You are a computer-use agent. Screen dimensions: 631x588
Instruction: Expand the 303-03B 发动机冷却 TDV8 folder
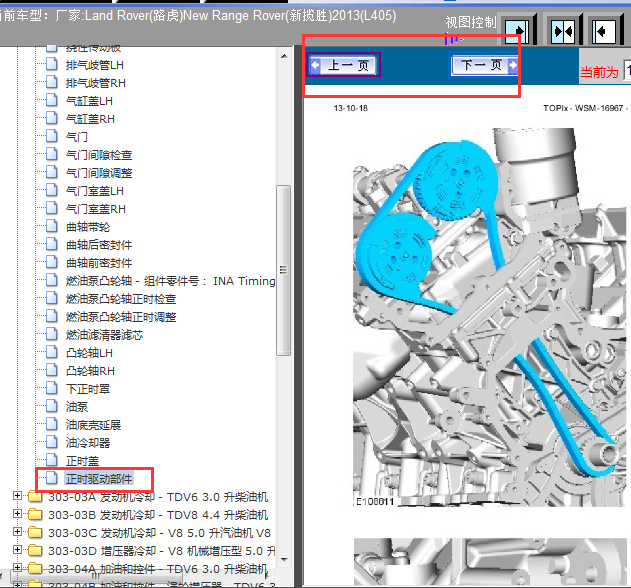(x=17, y=514)
